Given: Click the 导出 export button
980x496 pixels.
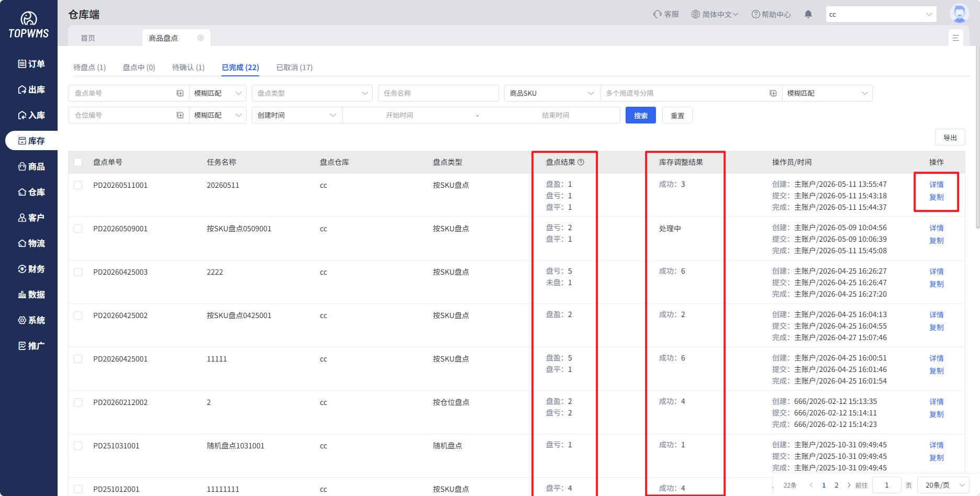Looking at the screenshot, I should 950,138.
